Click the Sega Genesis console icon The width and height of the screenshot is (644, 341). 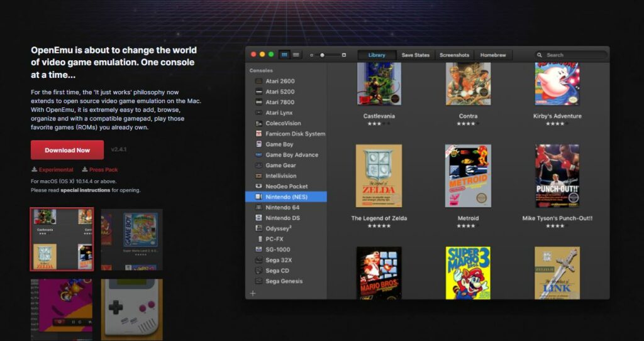tap(258, 281)
